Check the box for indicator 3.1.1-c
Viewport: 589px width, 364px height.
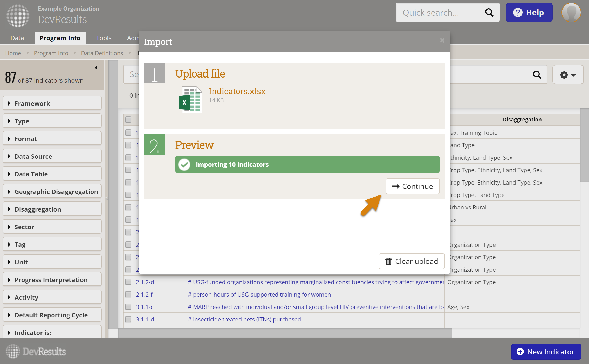pos(128,307)
